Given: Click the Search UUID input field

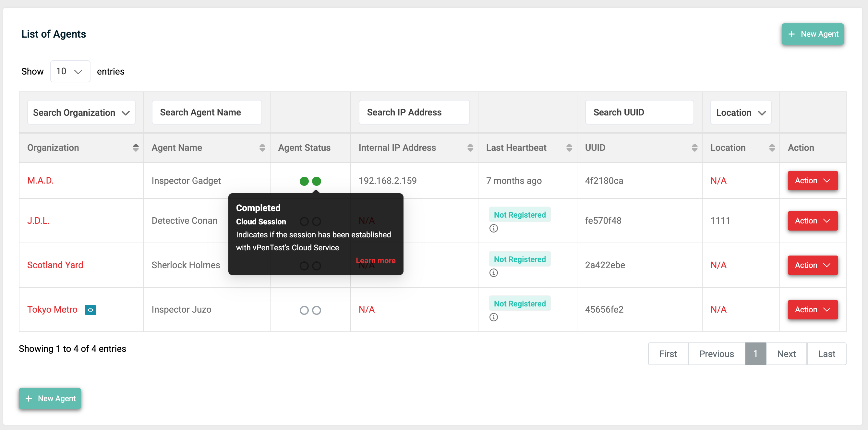Looking at the screenshot, I should point(639,112).
